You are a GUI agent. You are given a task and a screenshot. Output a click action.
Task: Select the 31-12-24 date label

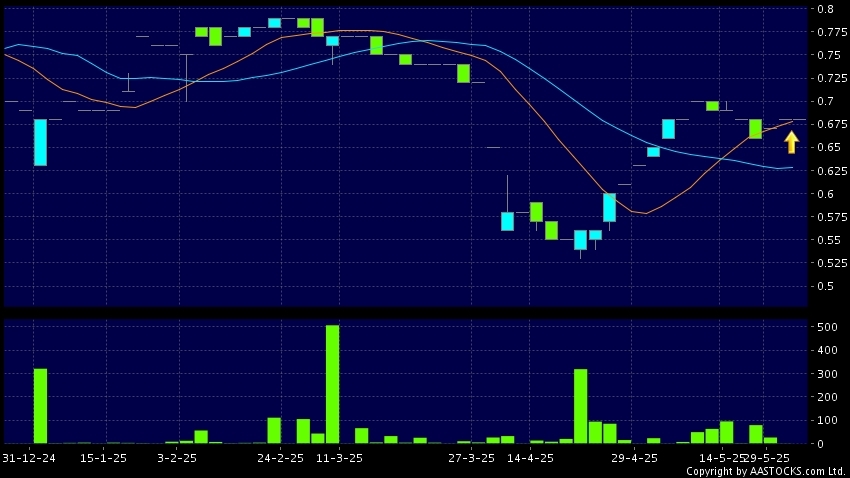pos(28,458)
